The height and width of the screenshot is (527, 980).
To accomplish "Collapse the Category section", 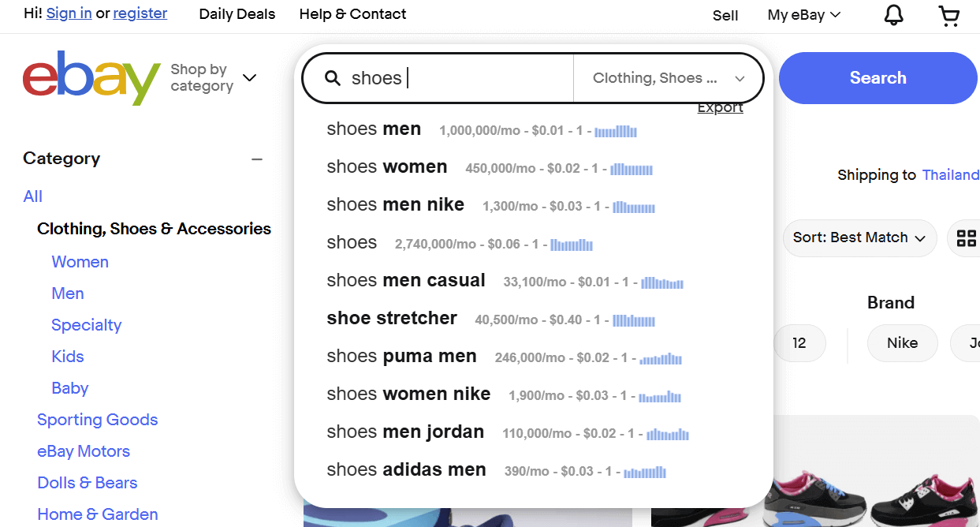I will coord(257,159).
